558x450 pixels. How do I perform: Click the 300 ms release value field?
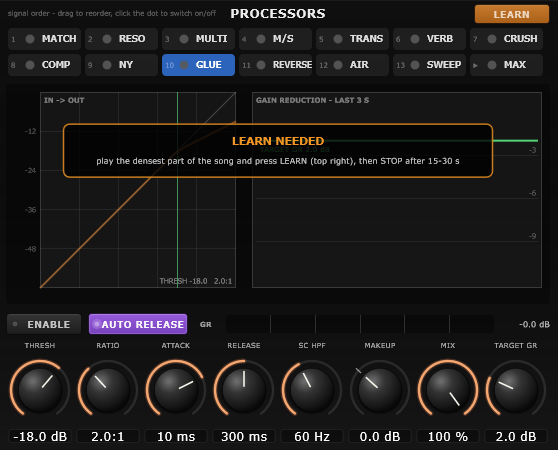(244, 436)
